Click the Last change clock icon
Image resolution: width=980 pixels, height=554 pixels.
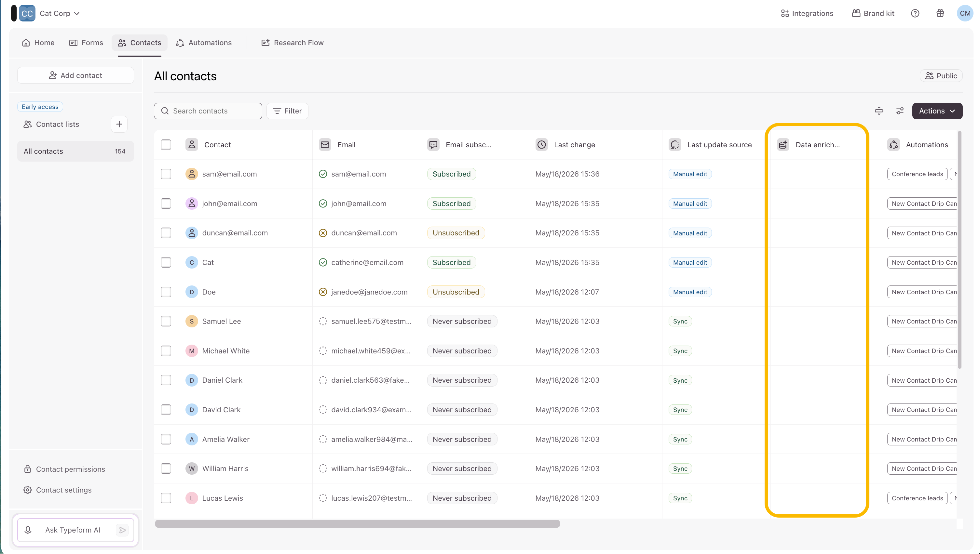(541, 145)
